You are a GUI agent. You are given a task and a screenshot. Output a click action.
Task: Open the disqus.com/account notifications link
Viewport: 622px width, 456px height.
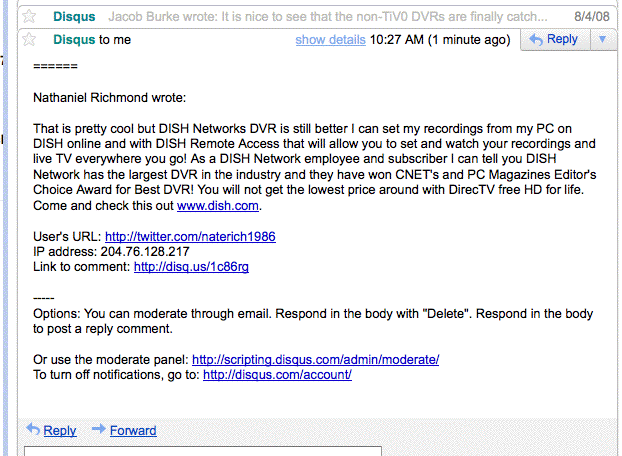pos(277,375)
